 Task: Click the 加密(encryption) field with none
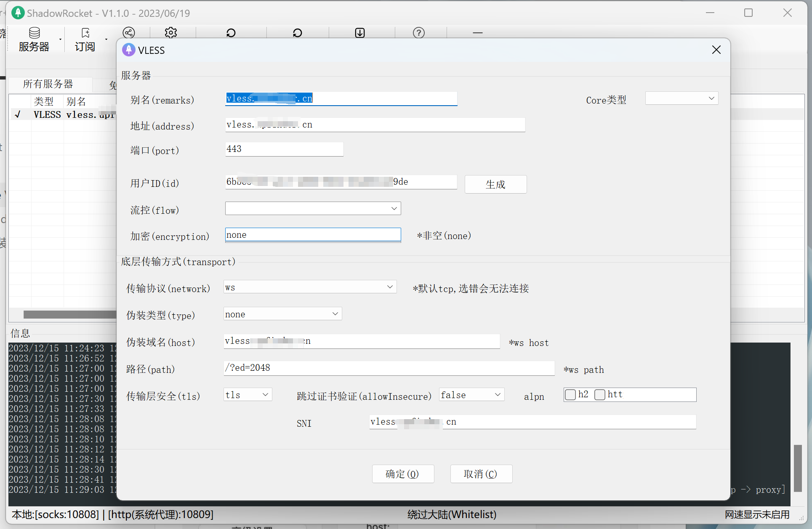tap(313, 235)
